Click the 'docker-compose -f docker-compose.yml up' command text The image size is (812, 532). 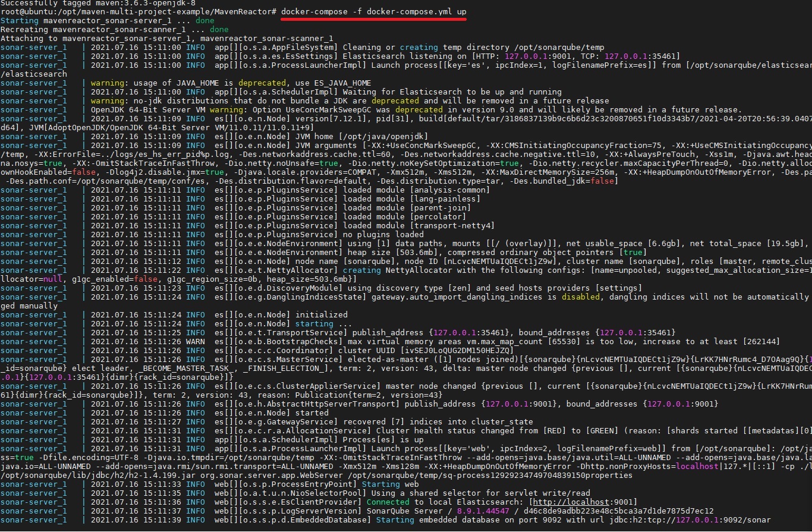pos(374,12)
